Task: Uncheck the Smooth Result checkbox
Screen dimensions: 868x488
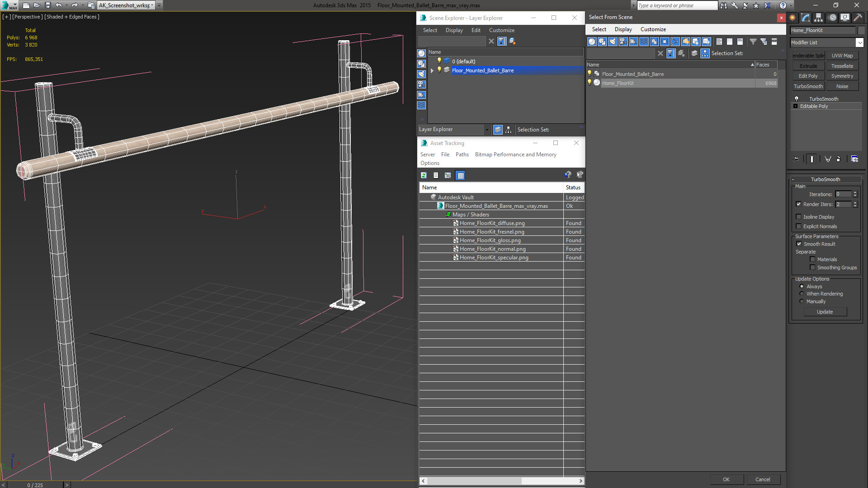Action: [x=799, y=244]
